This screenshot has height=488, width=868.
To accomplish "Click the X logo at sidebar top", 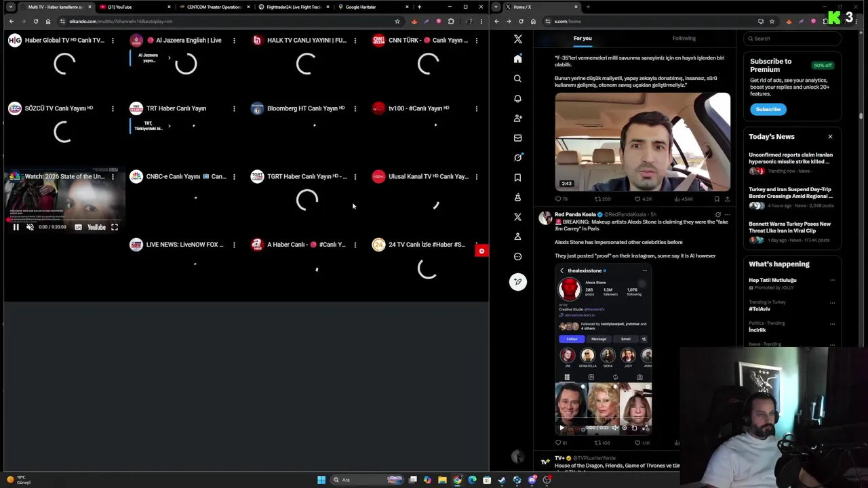I will [x=517, y=39].
